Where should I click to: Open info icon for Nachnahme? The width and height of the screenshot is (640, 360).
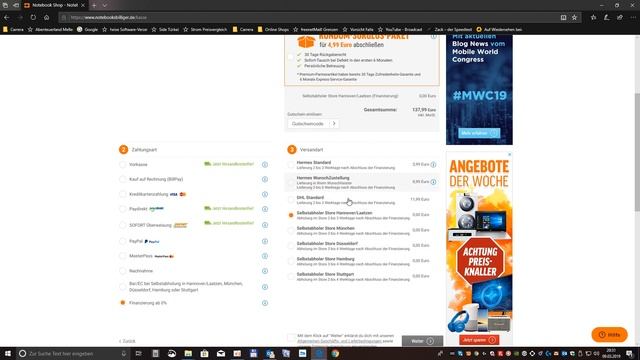tap(265, 271)
